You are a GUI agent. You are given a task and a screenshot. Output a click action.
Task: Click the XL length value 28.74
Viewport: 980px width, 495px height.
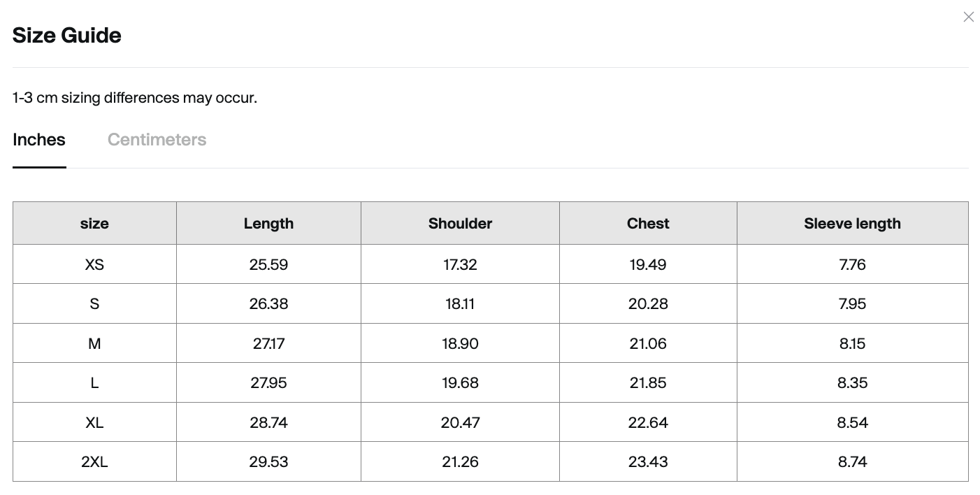(268, 422)
